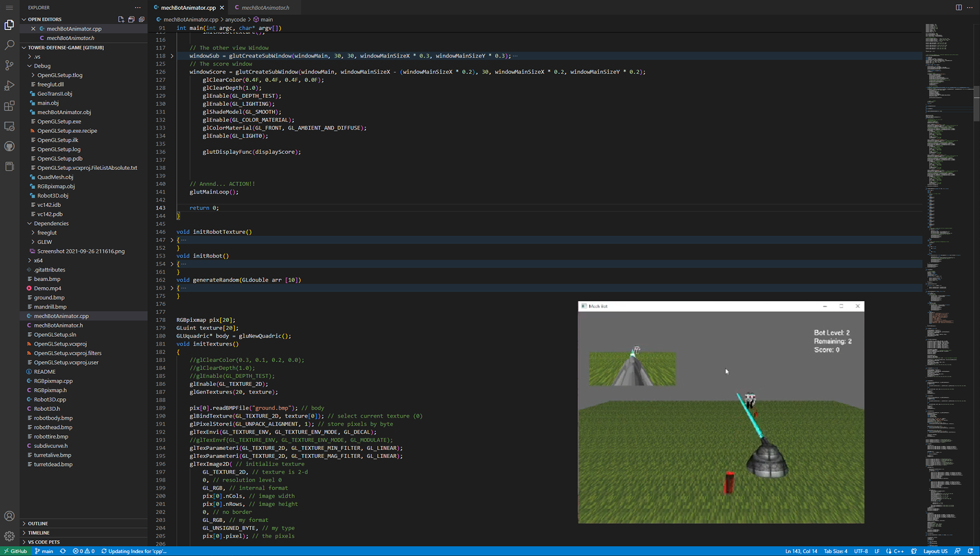Viewport: 980px width, 556px height.
Task: Click the Manage gear icon
Action: coord(10,536)
